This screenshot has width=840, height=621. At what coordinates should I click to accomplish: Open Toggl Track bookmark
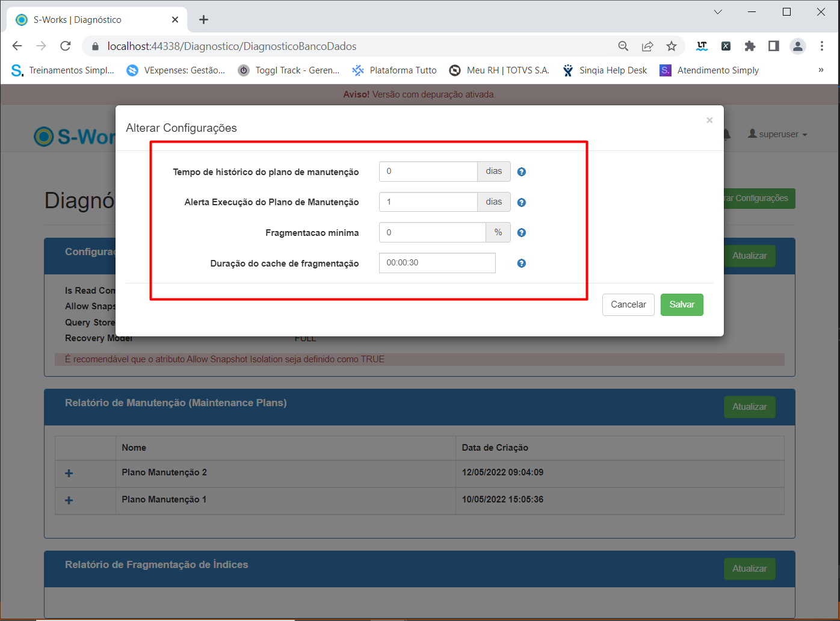coord(289,70)
